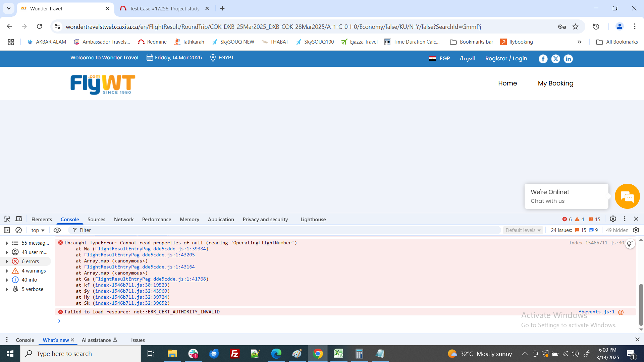This screenshot has height=362, width=644.
Task: Toggle the device toolbar icon
Action: tap(19, 219)
